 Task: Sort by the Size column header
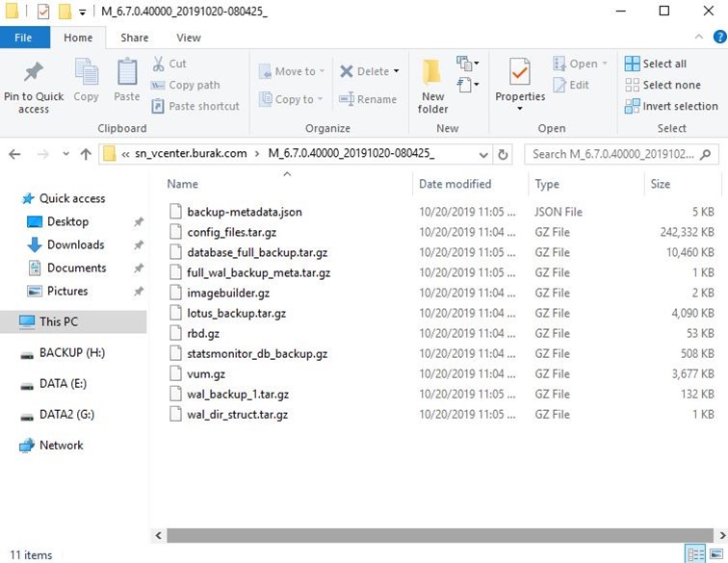point(683,184)
